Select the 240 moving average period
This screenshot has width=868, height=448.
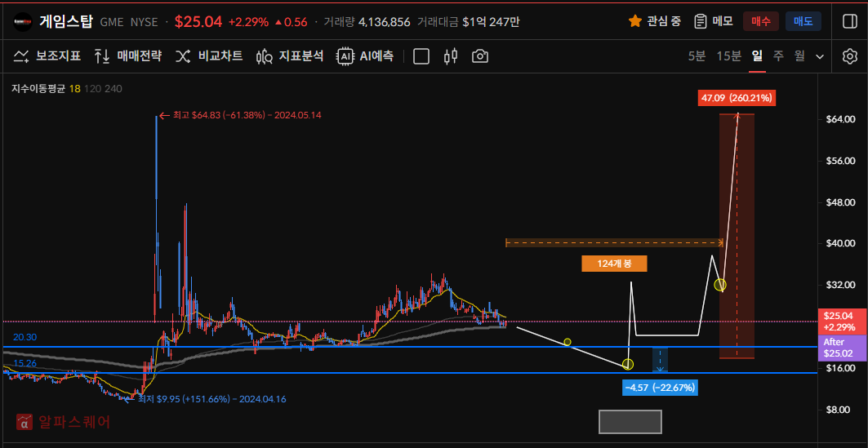pyautogui.click(x=114, y=88)
